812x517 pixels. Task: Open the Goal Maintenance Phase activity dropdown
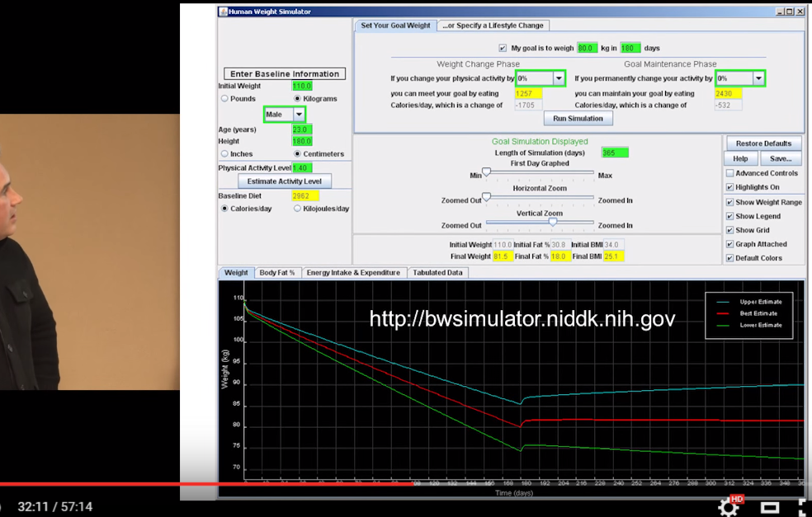[758, 78]
